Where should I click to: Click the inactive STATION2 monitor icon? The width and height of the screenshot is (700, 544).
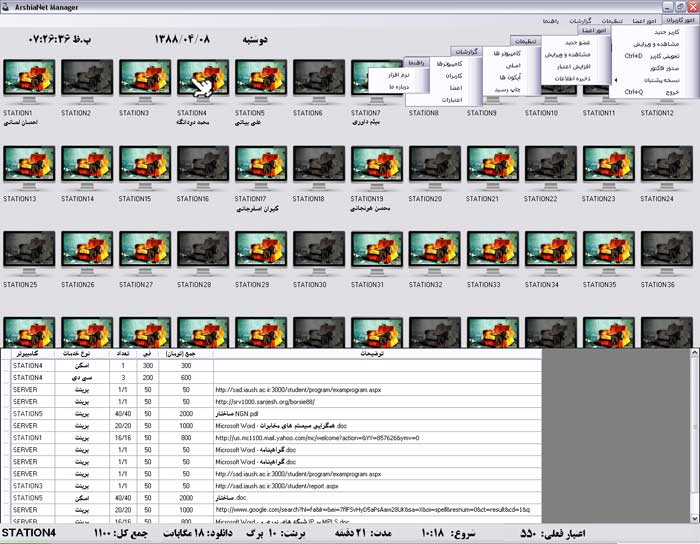[86, 82]
